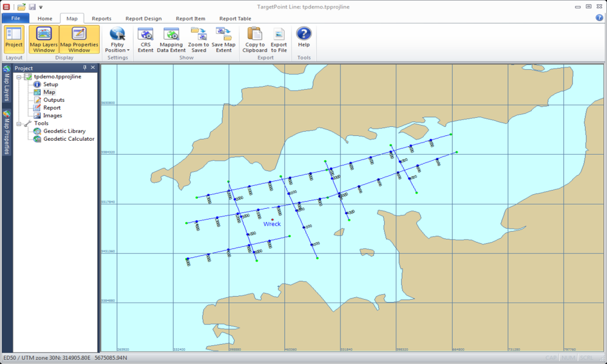Open the Map Properties side tab
The image size is (607, 364).
7,132
